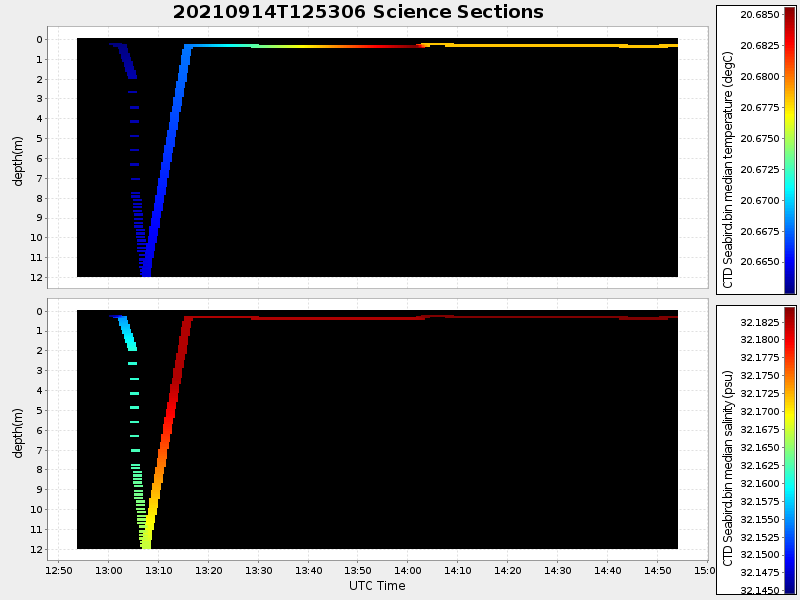Viewport: 800px width, 600px height.
Task: Click the colorbar value 20.6750
Action: point(760,139)
